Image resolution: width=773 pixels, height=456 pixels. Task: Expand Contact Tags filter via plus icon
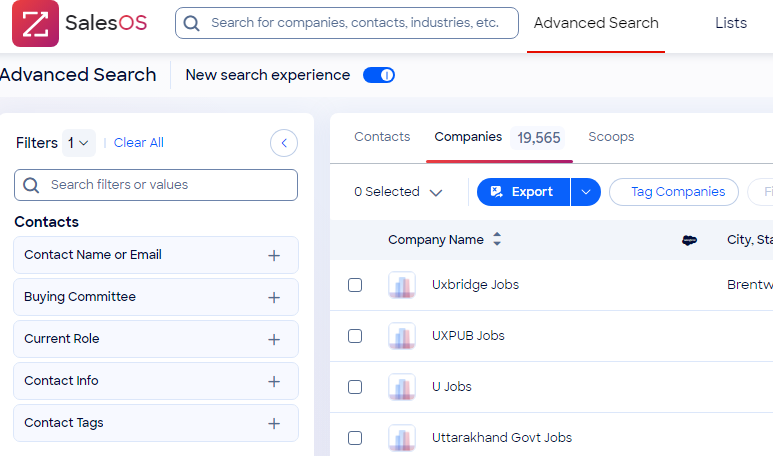274,424
